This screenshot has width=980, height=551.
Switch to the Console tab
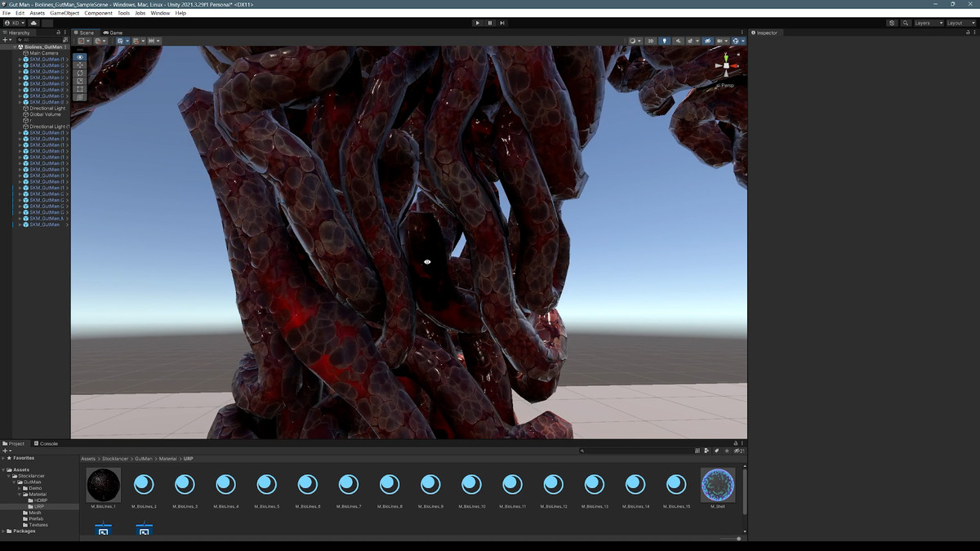pyautogui.click(x=47, y=443)
